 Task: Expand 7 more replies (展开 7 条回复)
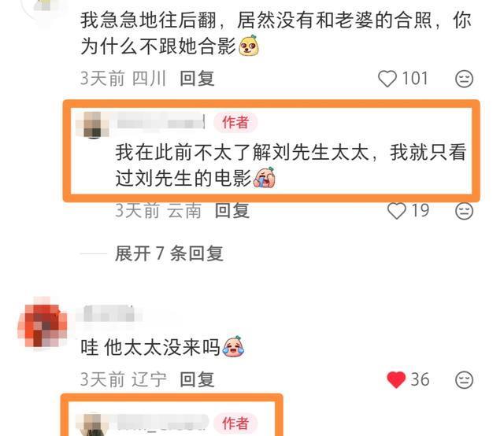(169, 253)
